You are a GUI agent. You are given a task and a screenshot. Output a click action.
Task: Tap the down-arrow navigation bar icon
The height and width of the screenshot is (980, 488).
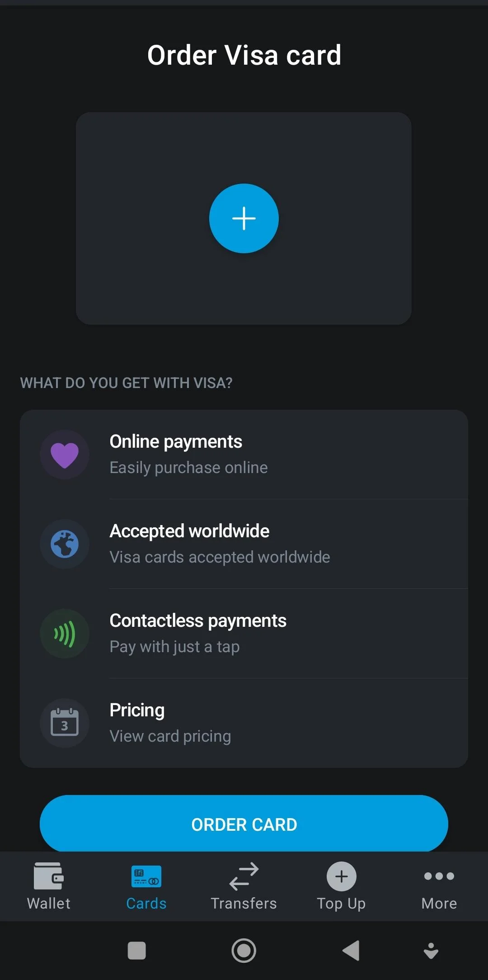pos(431,951)
